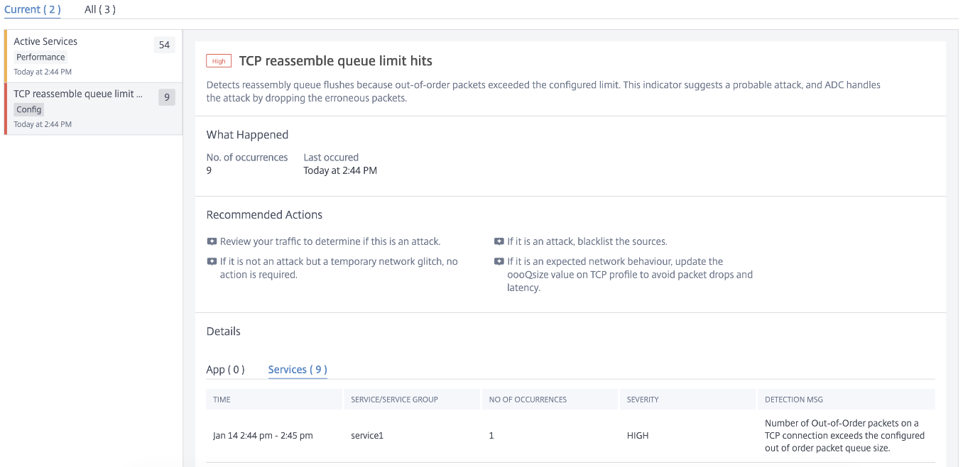
Task: Click the Performance category tag
Action: coord(40,57)
